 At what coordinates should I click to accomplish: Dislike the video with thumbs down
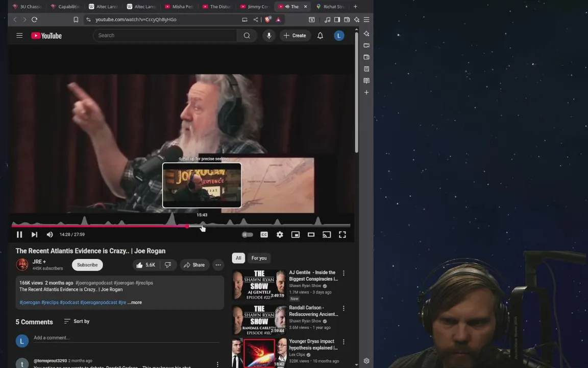click(168, 265)
